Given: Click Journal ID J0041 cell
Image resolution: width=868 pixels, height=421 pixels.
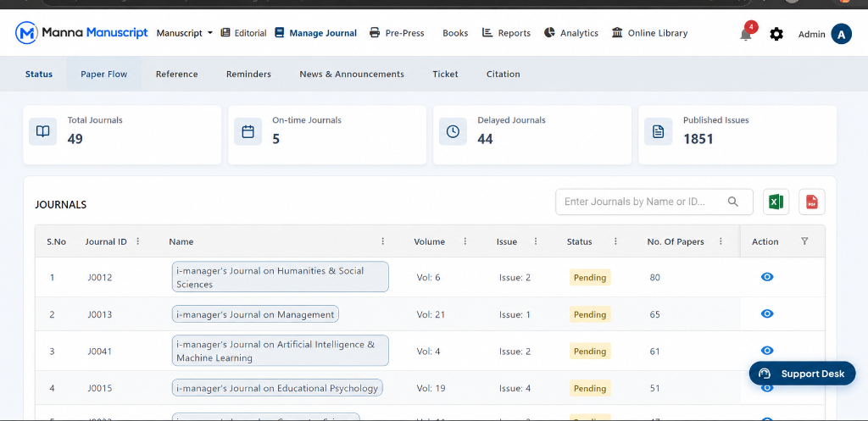Looking at the screenshot, I should pyautogui.click(x=100, y=352).
